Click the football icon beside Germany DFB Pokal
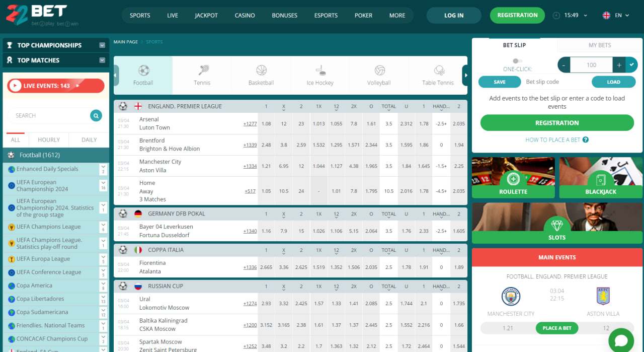Viewport: 644px width, 352px height. point(123,214)
